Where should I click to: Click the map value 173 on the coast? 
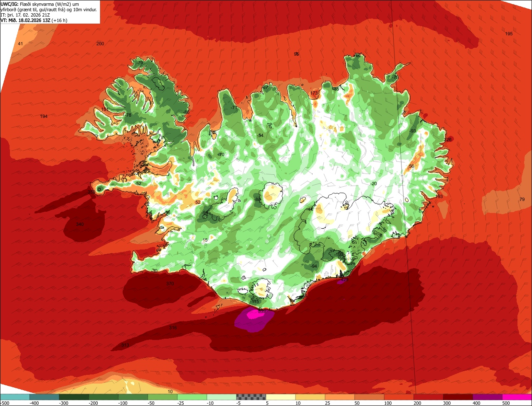coord(314,93)
